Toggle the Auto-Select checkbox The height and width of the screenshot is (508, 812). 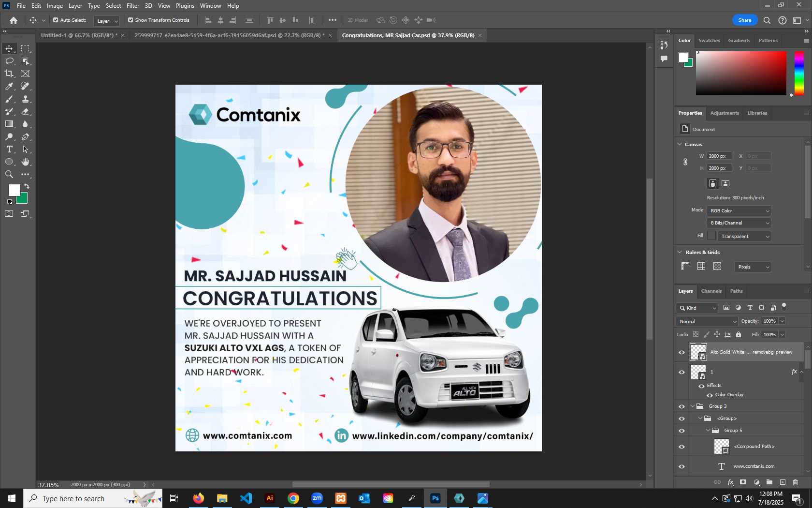tap(56, 20)
